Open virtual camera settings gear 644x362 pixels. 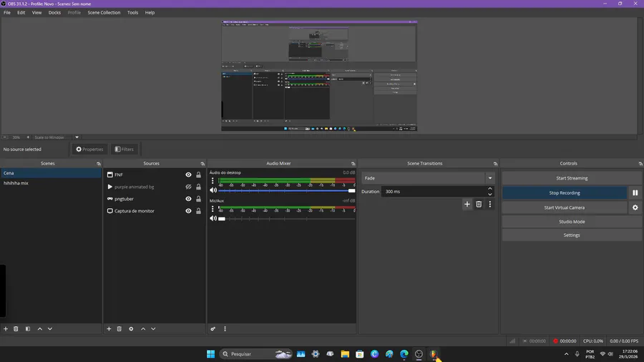(635, 207)
